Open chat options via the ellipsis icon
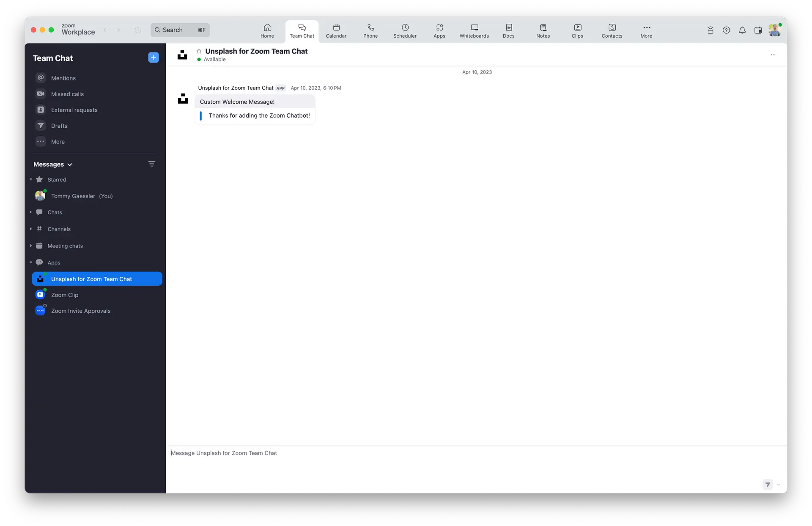The image size is (812, 526). [x=774, y=55]
